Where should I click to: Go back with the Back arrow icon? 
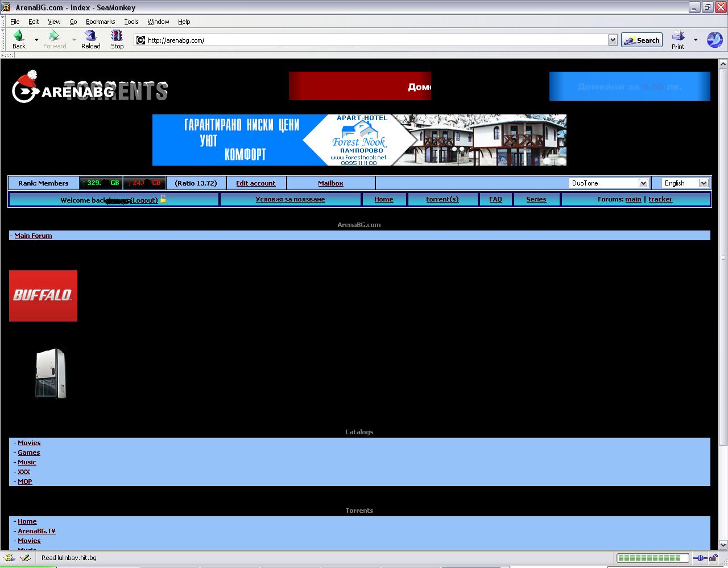point(18,36)
